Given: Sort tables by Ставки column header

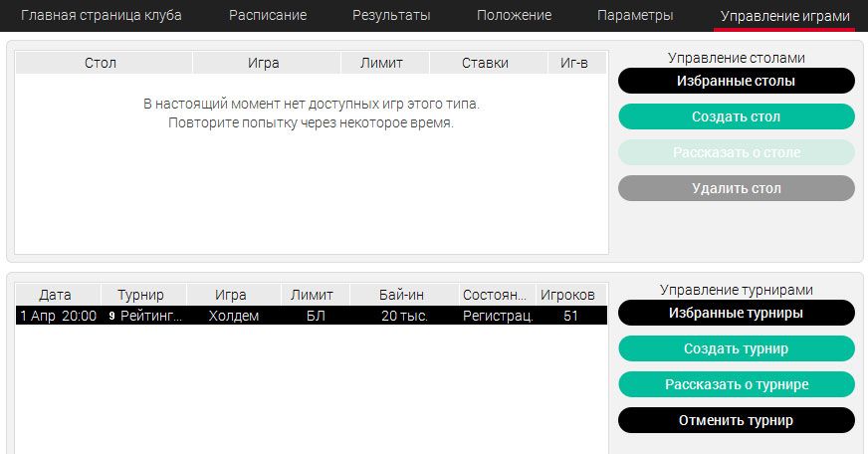Looking at the screenshot, I should [x=489, y=63].
